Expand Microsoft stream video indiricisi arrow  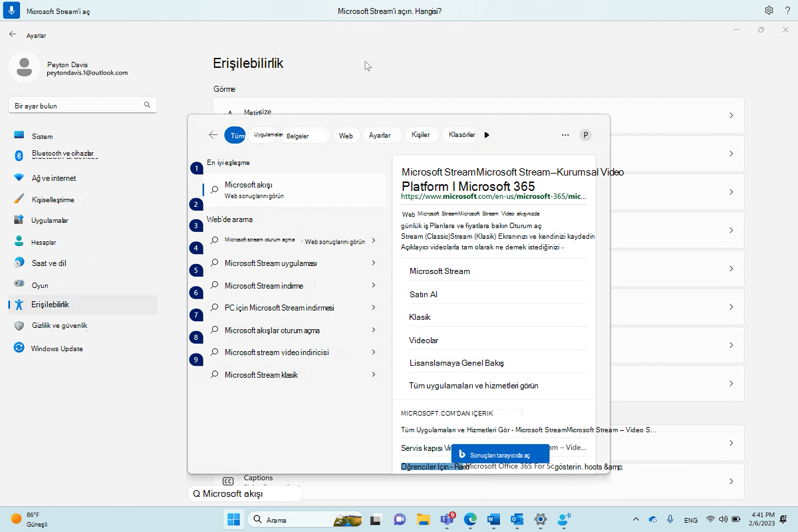click(x=374, y=352)
